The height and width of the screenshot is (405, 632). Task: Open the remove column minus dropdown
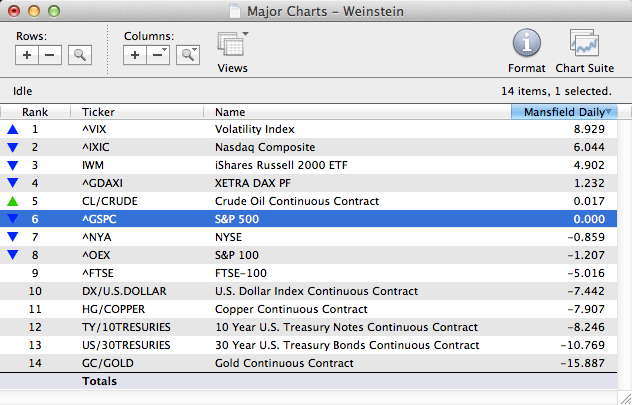(158, 55)
